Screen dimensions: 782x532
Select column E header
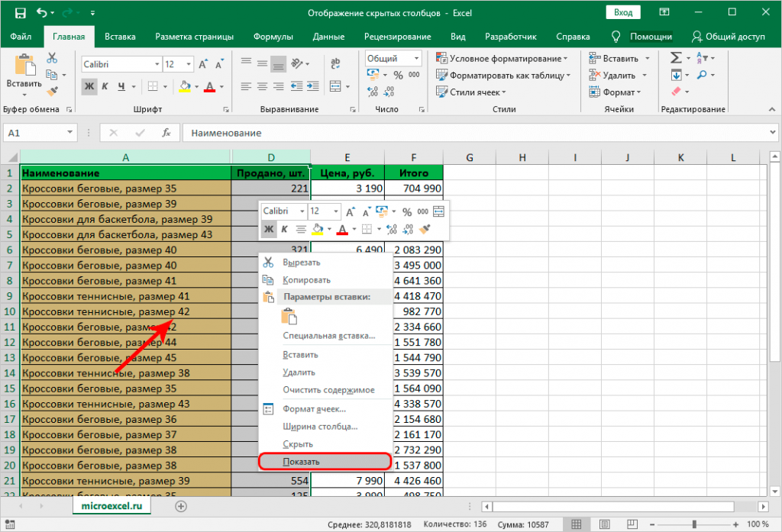347,157
